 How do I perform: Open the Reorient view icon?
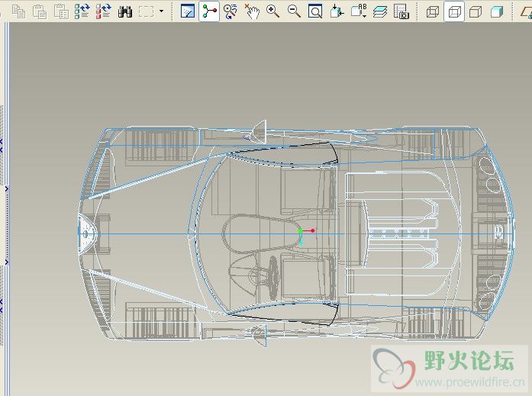337,11
